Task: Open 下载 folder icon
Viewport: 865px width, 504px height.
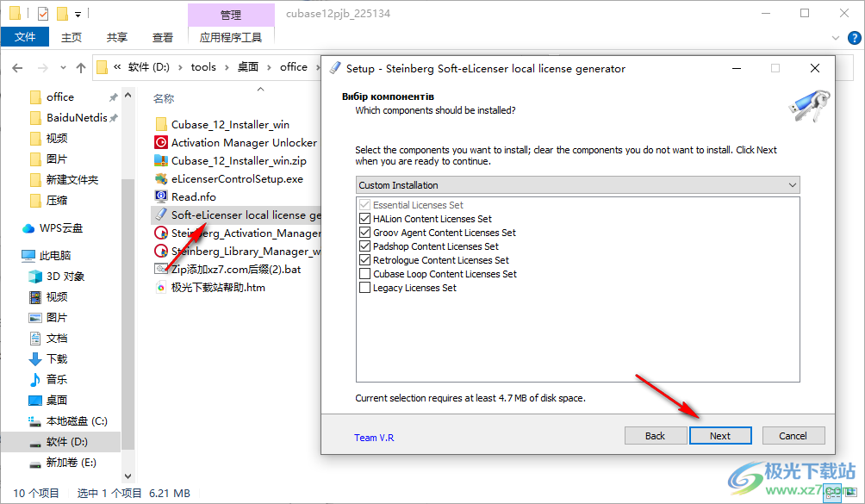Action: (35, 359)
